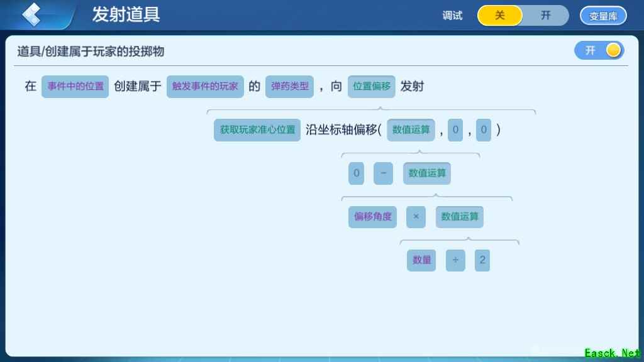Image resolution: width=644 pixels, height=362 pixels.
Task: Click the 道具/创建属于玩家的投掷物 heading
Action: tap(91, 52)
